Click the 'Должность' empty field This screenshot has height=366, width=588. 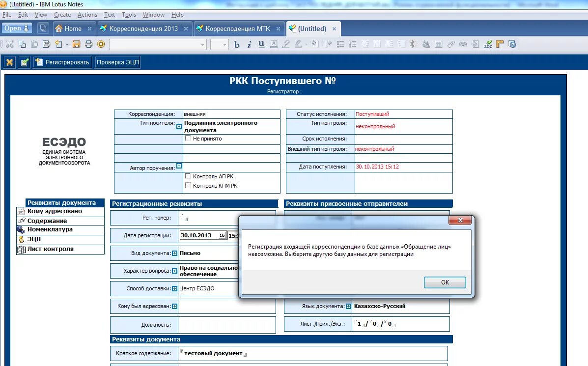coord(227,325)
